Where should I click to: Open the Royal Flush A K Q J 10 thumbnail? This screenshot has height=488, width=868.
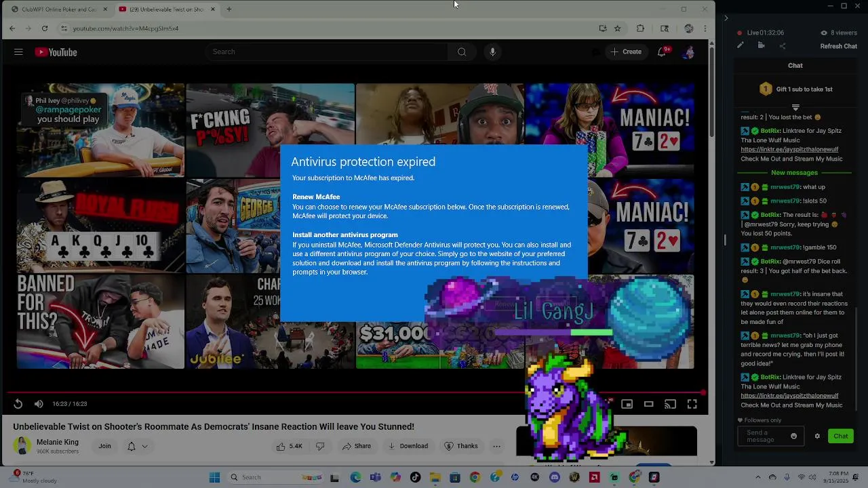[x=100, y=226]
